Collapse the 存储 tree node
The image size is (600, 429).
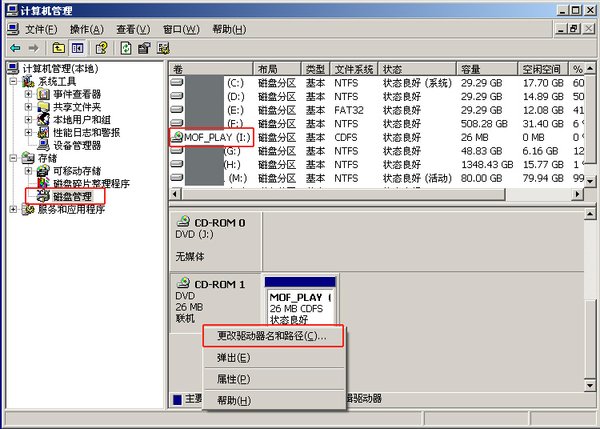(13, 158)
